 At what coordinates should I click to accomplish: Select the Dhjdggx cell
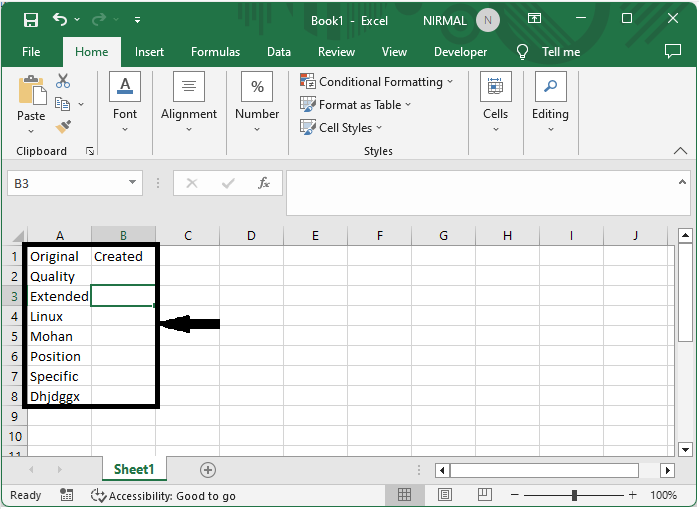[60, 396]
